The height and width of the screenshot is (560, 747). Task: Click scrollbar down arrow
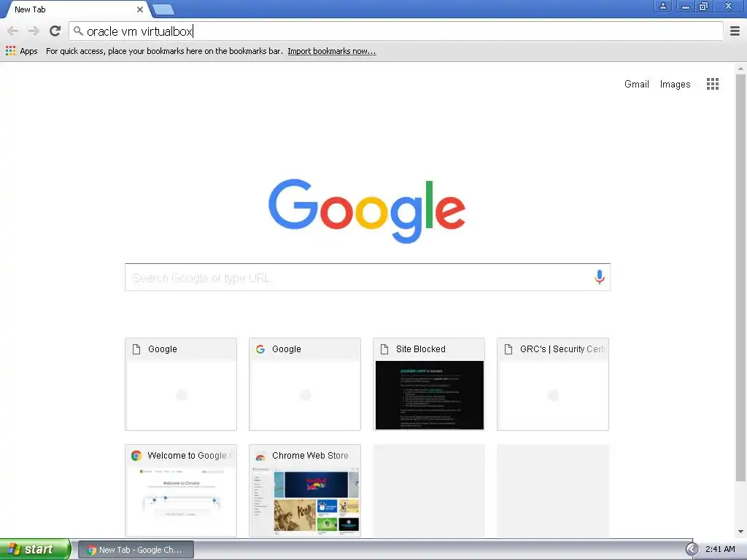740,532
